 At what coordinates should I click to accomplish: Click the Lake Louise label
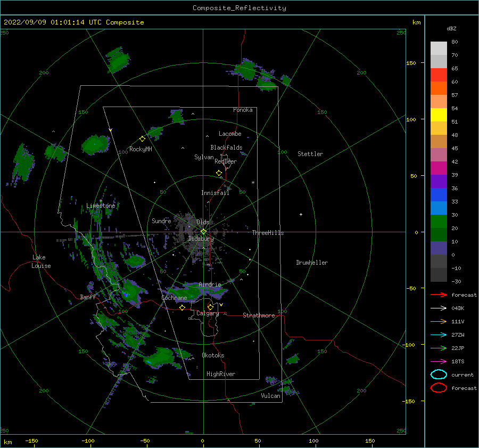[41, 262]
